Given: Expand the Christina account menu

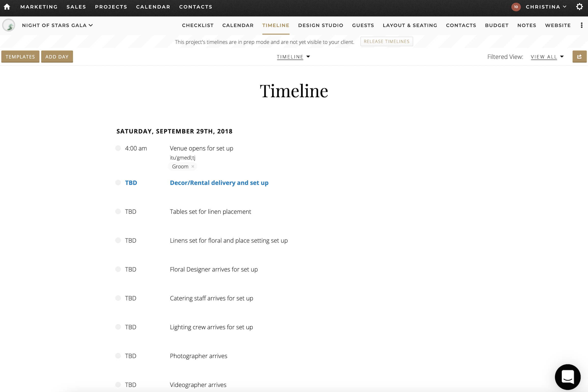Looking at the screenshot, I should (546, 7).
